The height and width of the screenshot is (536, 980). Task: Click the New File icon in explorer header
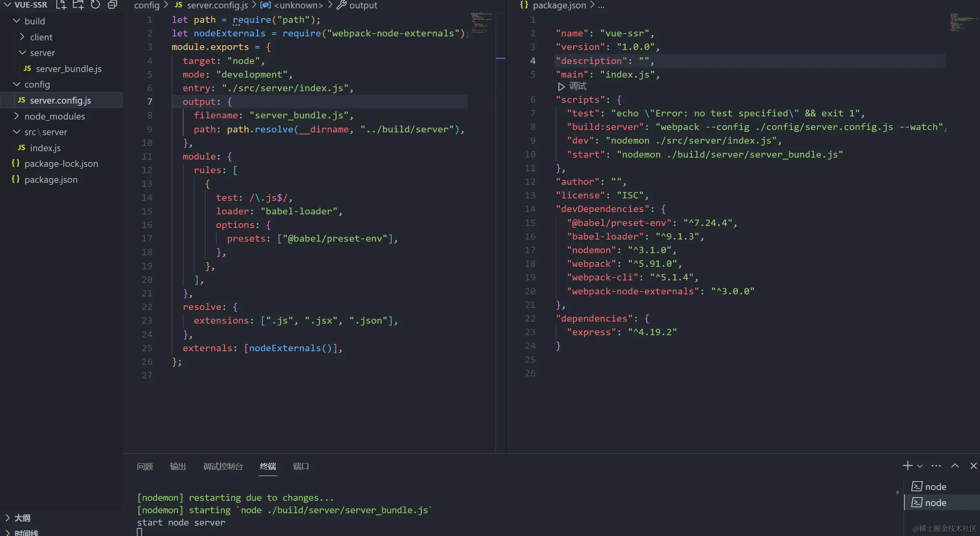61,5
